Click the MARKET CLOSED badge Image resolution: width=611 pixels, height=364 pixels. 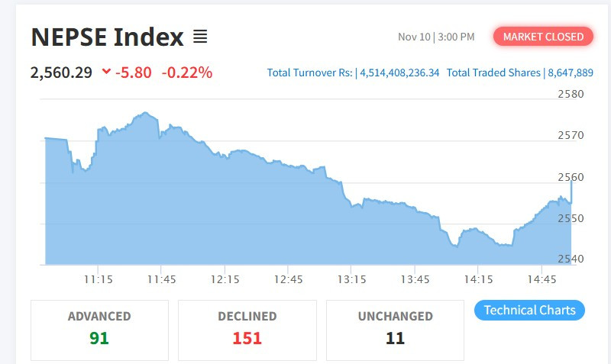543,37
